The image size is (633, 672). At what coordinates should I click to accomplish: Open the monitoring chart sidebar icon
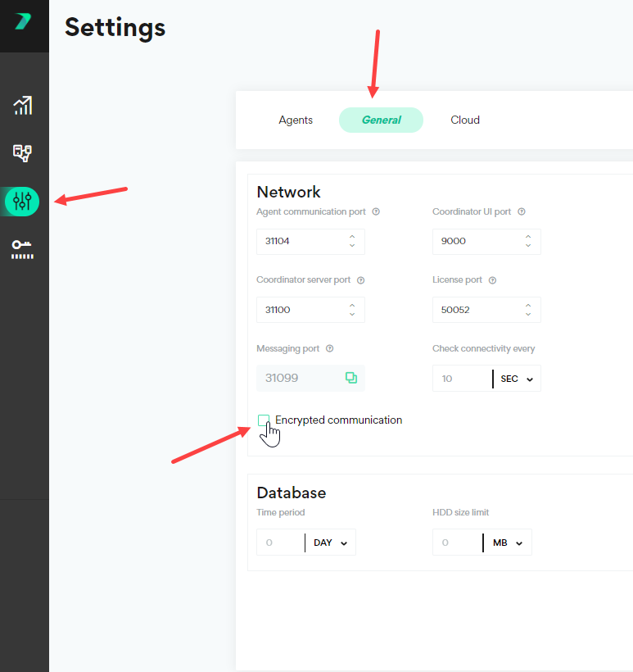(22, 106)
